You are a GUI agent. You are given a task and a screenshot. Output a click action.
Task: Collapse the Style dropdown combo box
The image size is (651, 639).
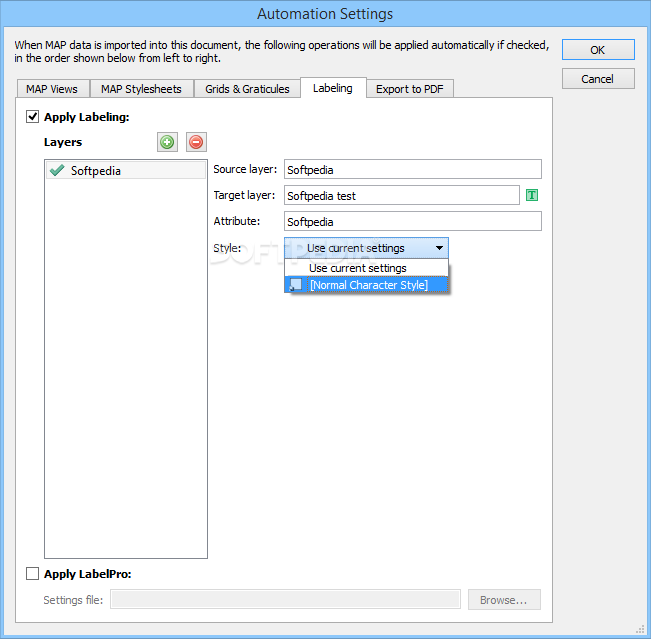(366, 248)
